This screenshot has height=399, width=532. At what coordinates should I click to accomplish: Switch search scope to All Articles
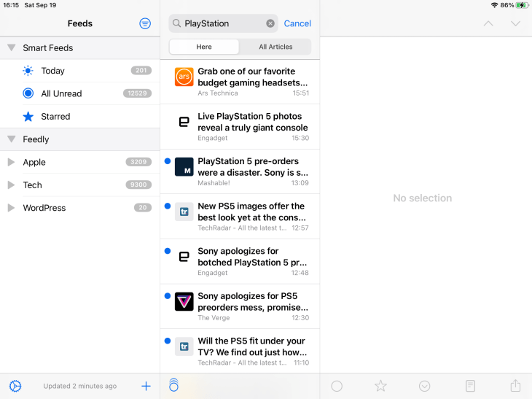275,47
